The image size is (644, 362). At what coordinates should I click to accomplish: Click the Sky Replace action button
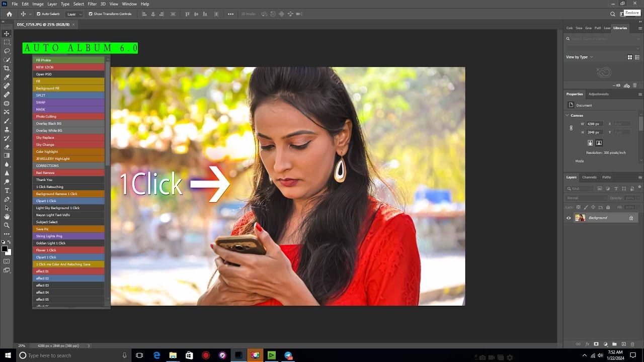[x=68, y=137]
